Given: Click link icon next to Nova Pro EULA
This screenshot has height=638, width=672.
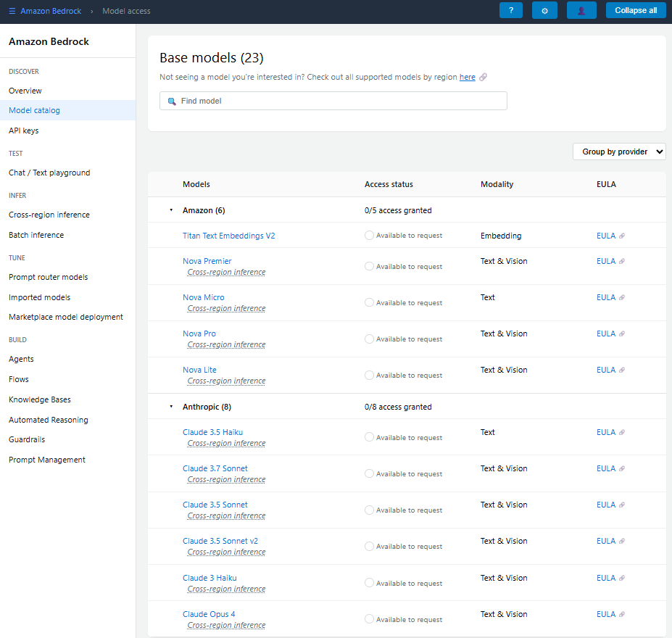Looking at the screenshot, I should (x=622, y=333).
